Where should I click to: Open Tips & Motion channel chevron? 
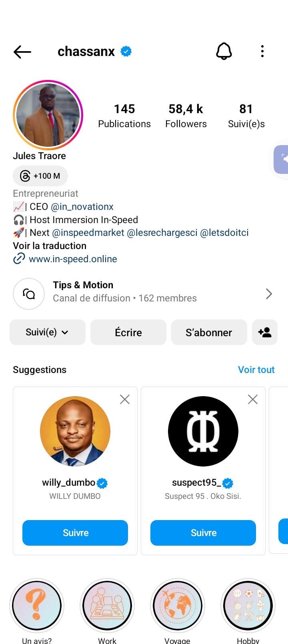(269, 294)
